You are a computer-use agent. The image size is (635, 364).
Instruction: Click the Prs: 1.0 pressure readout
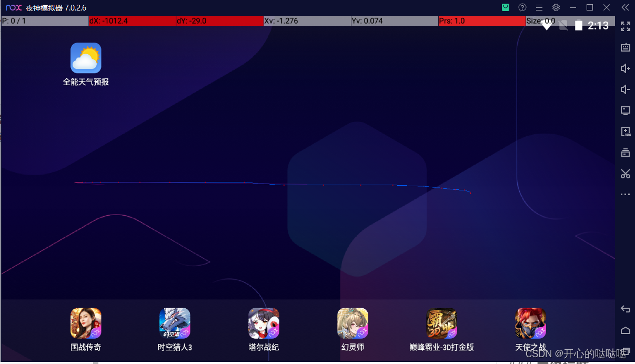[x=482, y=21]
